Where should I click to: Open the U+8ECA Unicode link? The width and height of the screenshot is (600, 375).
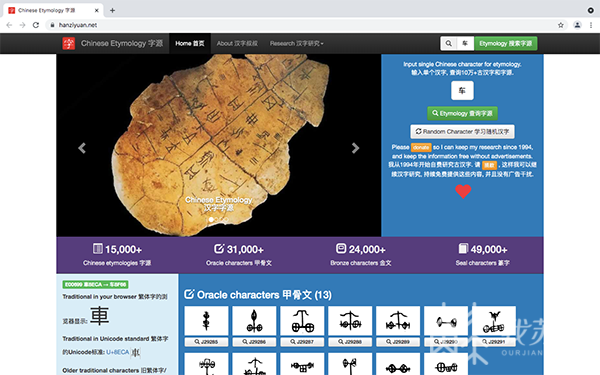pyautogui.click(x=117, y=352)
